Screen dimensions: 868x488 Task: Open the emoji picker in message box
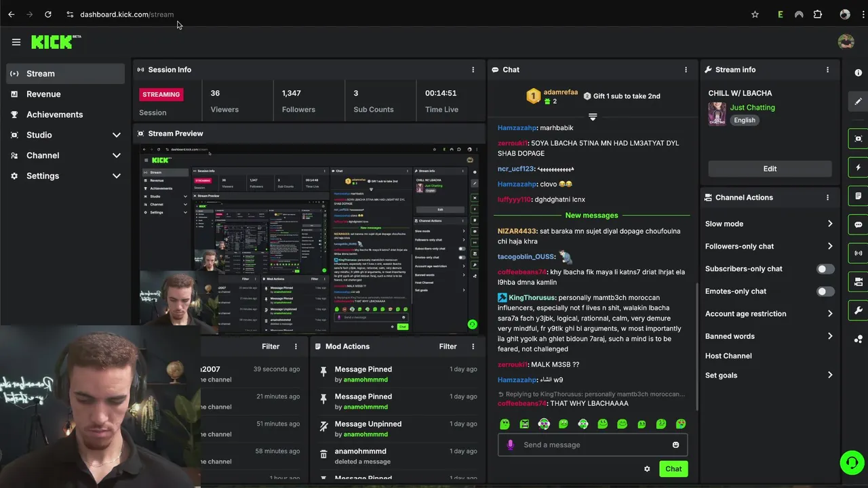coord(675,445)
